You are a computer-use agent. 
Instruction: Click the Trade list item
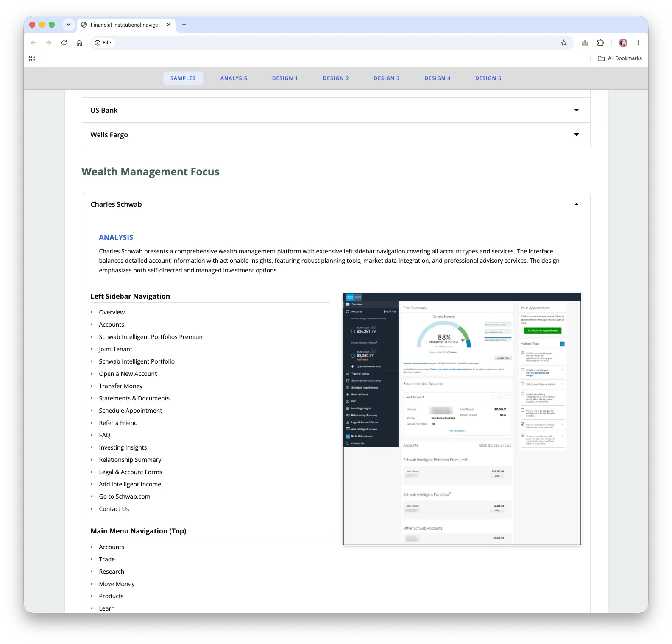pos(107,559)
